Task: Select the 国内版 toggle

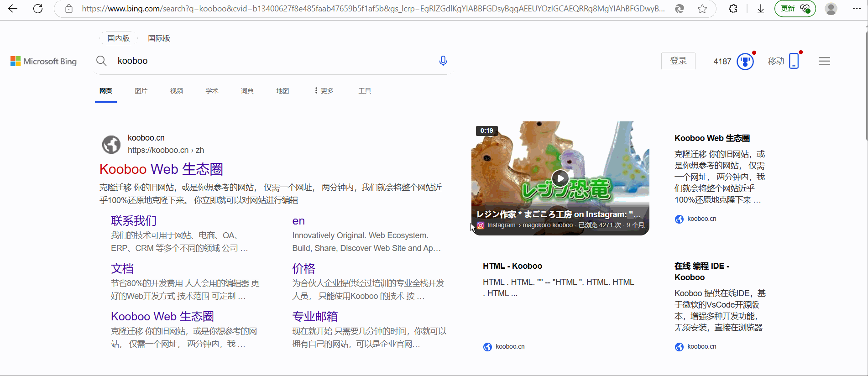Action: click(x=119, y=38)
